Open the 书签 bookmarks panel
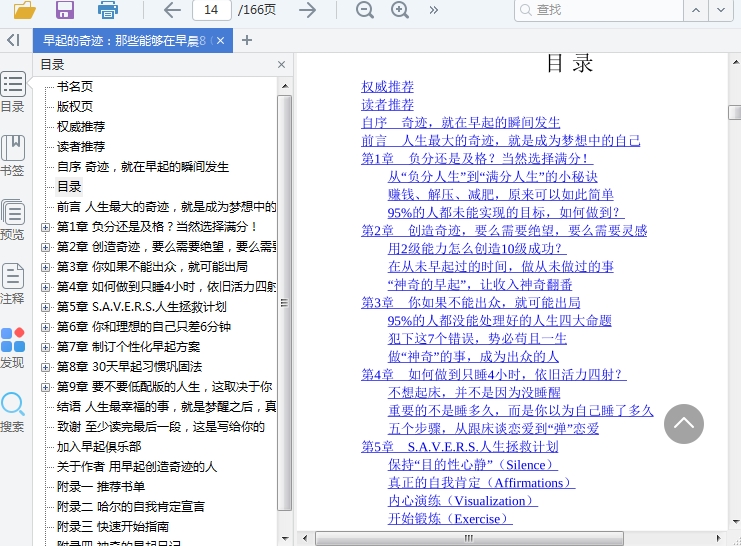The image size is (741, 546). click(x=13, y=156)
